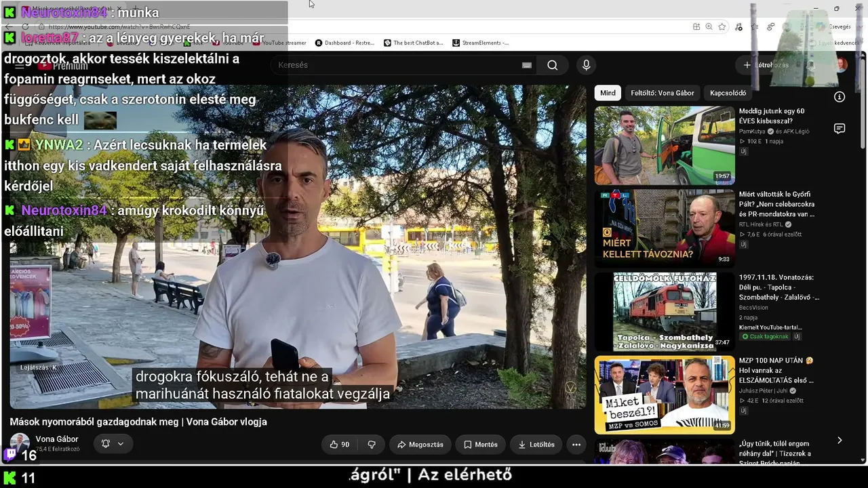
Task: Click the YouTube search magnifier button
Action: tap(553, 65)
